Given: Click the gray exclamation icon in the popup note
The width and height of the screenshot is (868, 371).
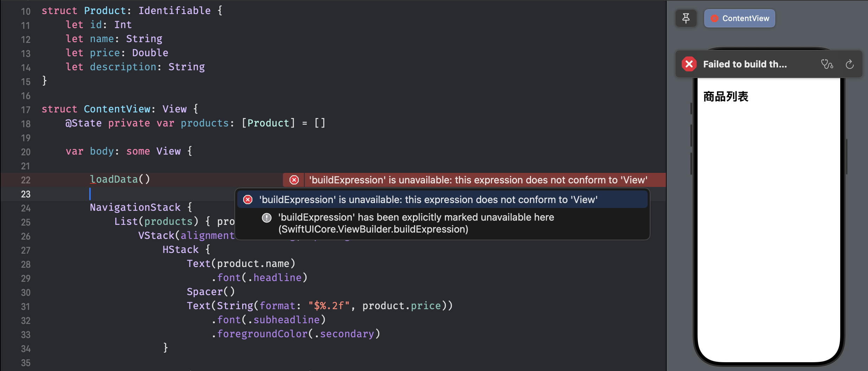Looking at the screenshot, I should 267,218.
